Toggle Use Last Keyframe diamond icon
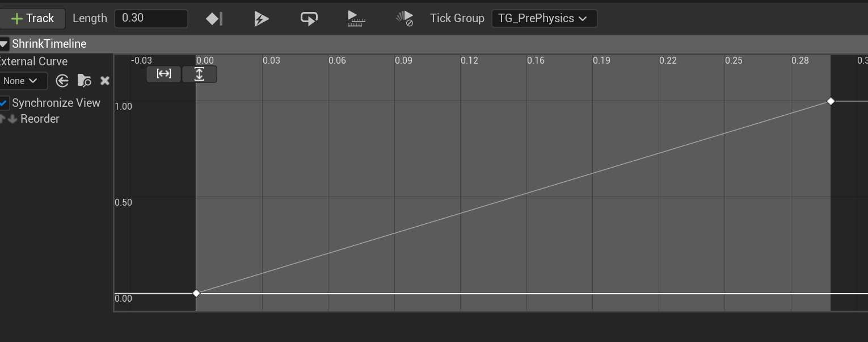Image resolution: width=868 pixels, height=342 pixels. 214,19
